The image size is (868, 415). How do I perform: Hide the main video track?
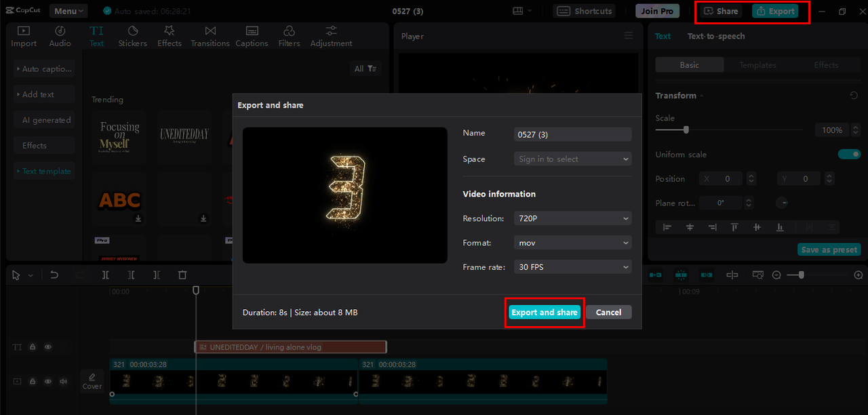[x=48, y=381]
